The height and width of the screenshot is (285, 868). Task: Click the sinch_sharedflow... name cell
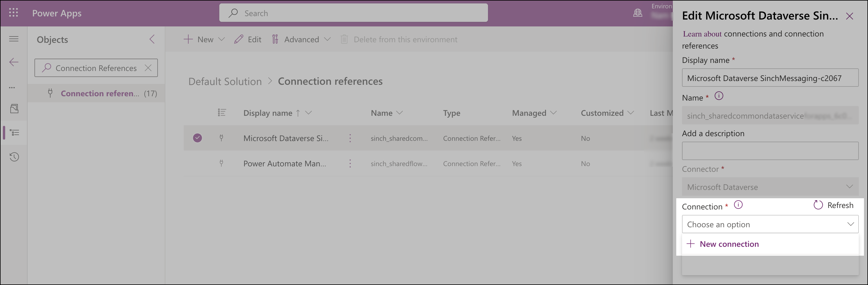click(399, 163)
